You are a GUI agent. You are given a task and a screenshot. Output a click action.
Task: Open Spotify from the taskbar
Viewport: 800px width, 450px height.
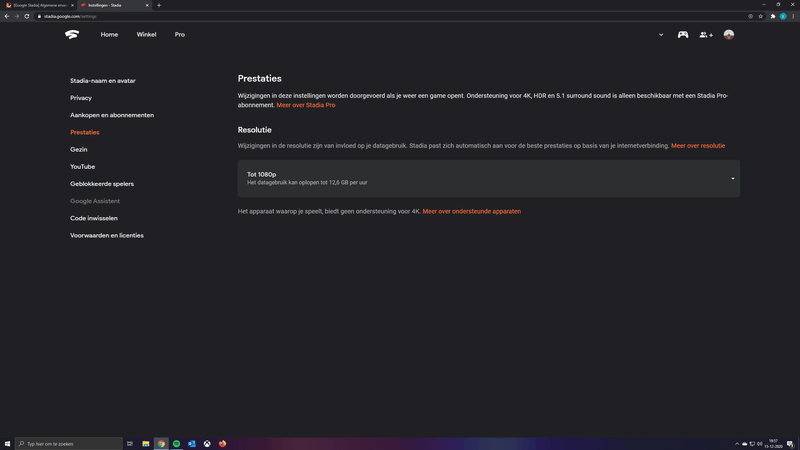pyautogui.click(x=177, y=444)
